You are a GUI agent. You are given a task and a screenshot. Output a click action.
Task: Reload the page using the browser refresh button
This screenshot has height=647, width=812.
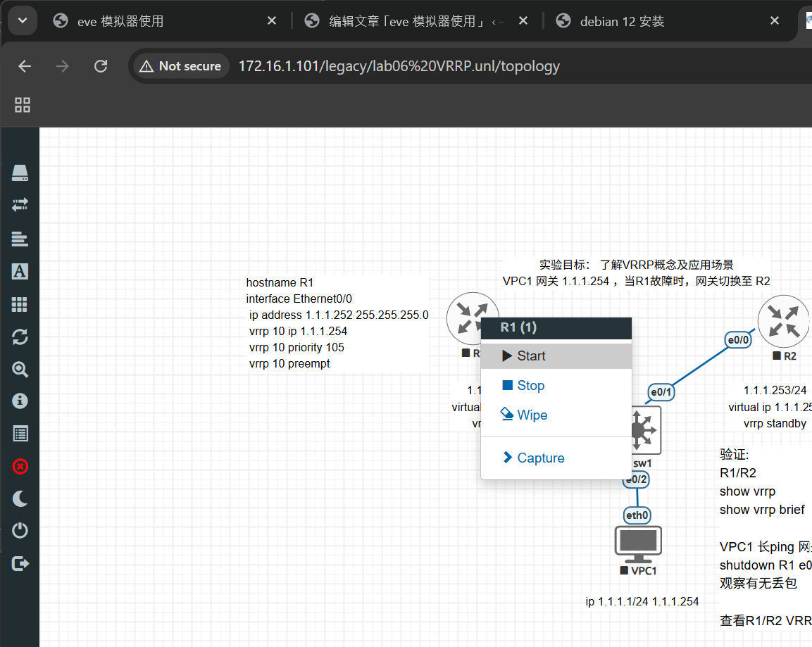(x=101, y=66)
